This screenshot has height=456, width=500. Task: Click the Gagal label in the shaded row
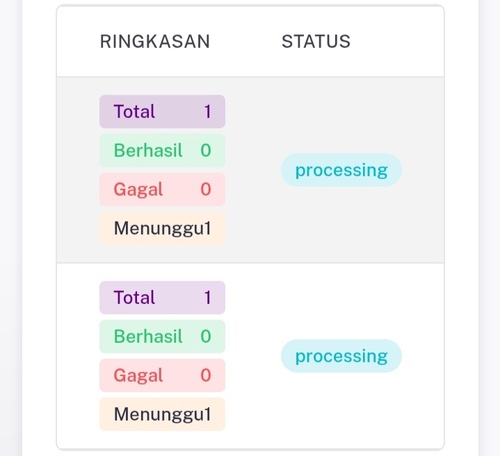(138, 190)
